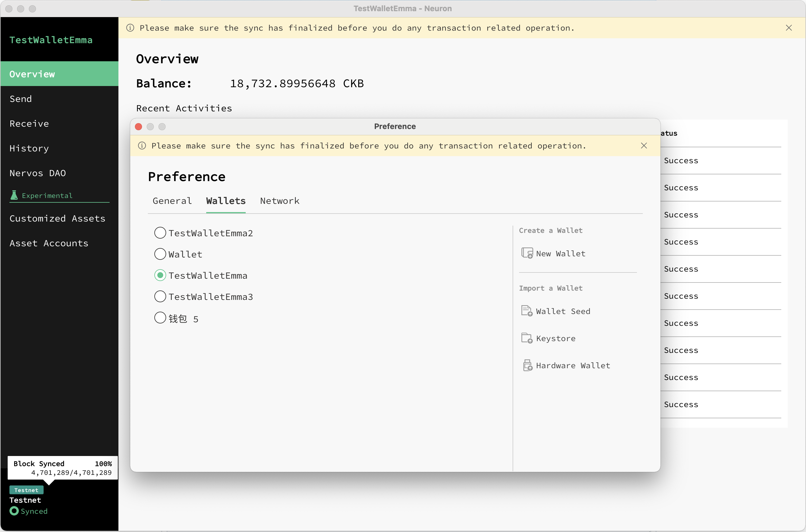The width and height of the screenshot is (806, 532).
Task: Click the green Synced status circle icon
Action: [x=14, y=511]
